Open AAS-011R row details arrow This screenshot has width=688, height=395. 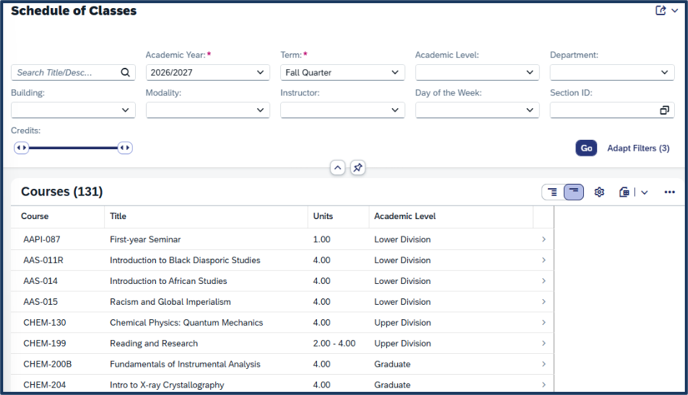pos(543,260)
